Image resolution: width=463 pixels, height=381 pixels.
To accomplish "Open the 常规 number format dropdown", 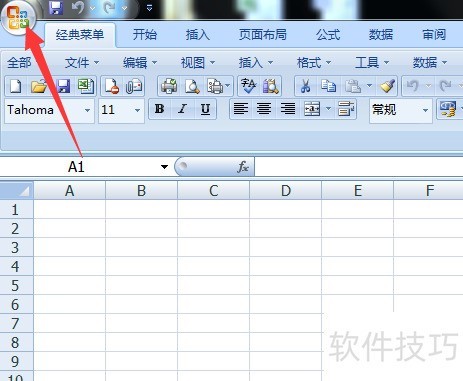I will tap(425, 110).
